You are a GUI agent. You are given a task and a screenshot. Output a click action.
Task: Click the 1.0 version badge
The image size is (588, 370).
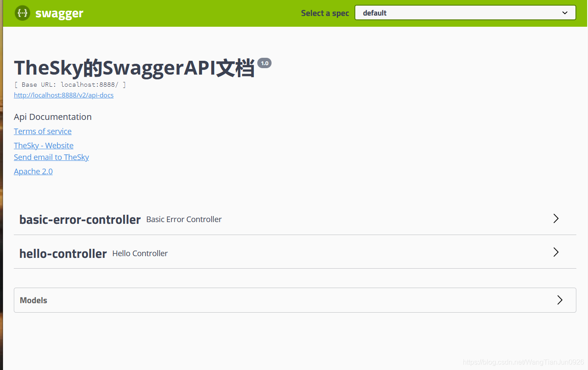(264, 63)
